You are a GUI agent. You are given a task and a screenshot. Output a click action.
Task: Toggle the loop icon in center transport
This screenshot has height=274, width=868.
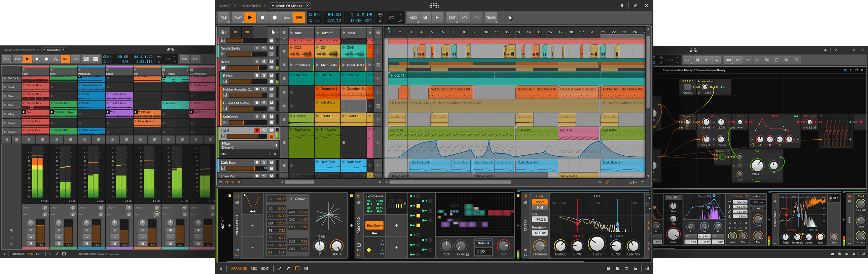(392, 17)
